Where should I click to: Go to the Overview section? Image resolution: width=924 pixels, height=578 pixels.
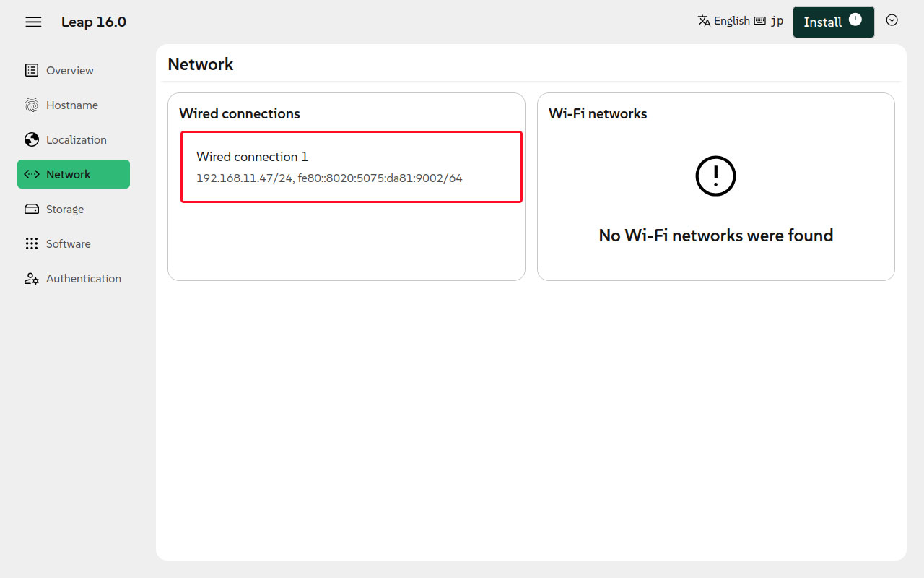click(x=70, y=70)
